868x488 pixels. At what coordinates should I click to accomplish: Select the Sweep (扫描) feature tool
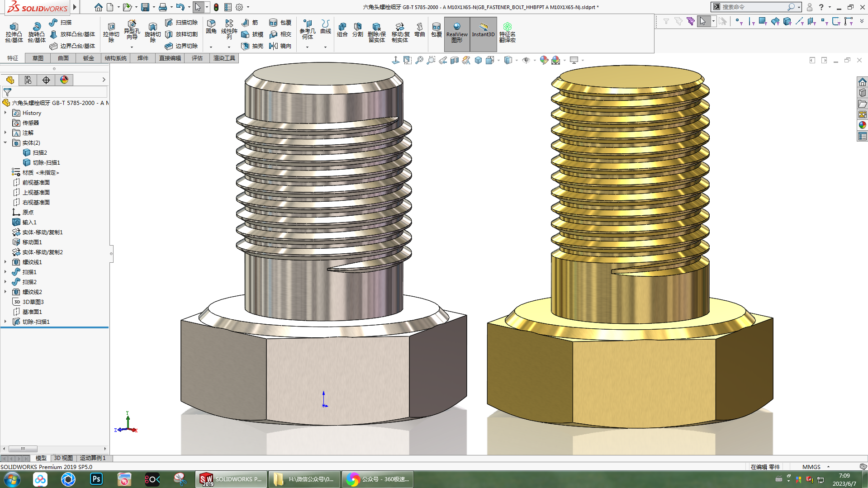click(61, 22)
